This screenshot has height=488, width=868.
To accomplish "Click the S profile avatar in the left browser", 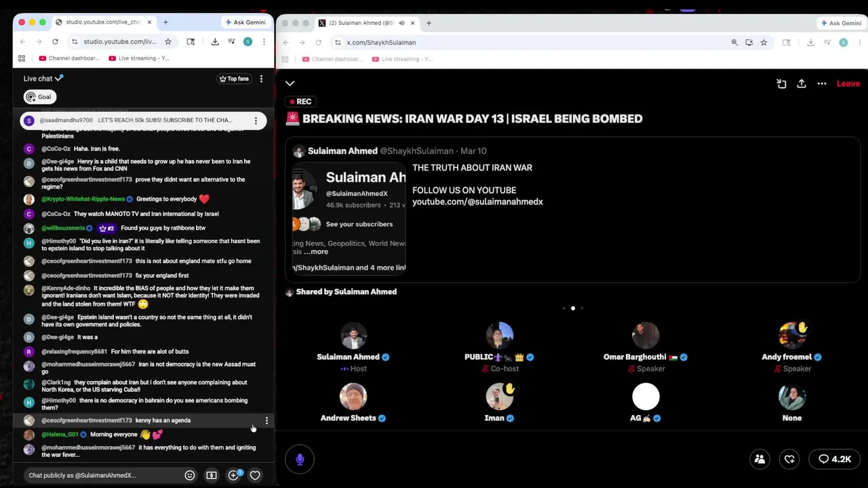I will click(x=248, y=41).
